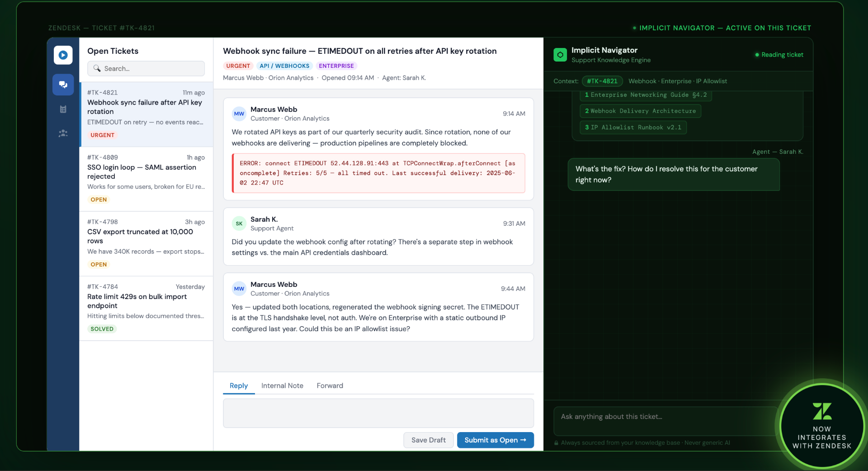Click the OPEN badge on ticket #TK-4798
868x471 pixels.
coord(99,265)
